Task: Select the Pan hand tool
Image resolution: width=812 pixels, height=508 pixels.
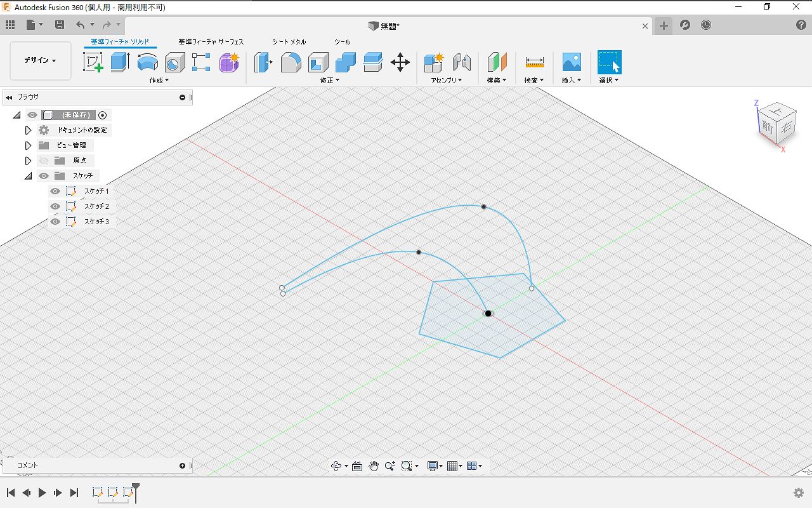Action: tap(374, 466)
